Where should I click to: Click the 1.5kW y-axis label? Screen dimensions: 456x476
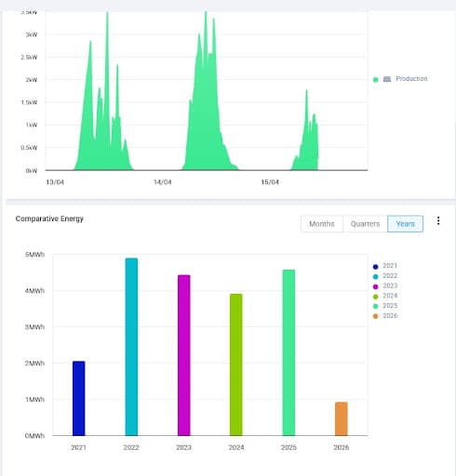tap(29, 102)
